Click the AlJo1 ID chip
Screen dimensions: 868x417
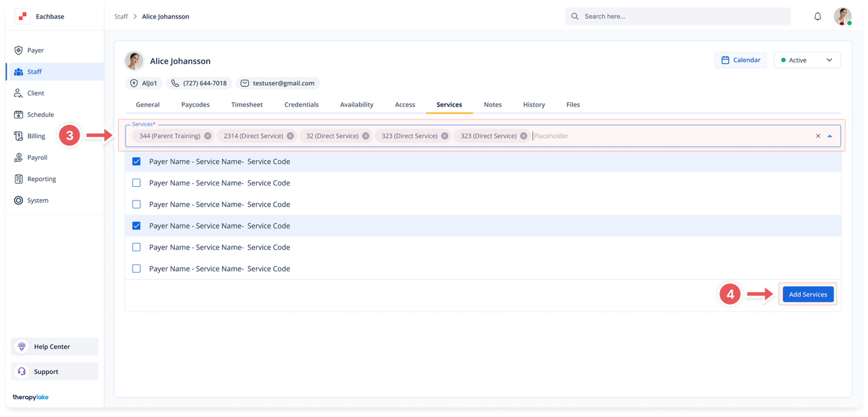pyautogui.click(x=144, y=83)
